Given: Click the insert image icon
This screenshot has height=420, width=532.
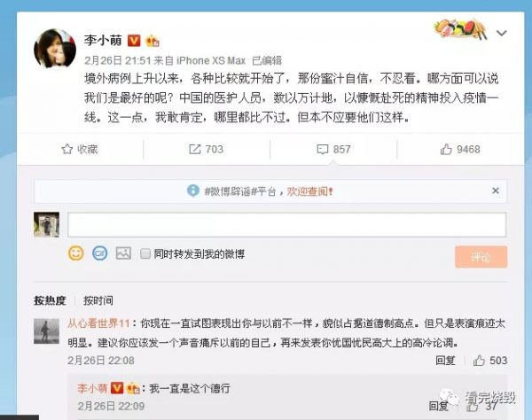Looking at the screenshot, I should pyautogui.click(x=123, y=253).
